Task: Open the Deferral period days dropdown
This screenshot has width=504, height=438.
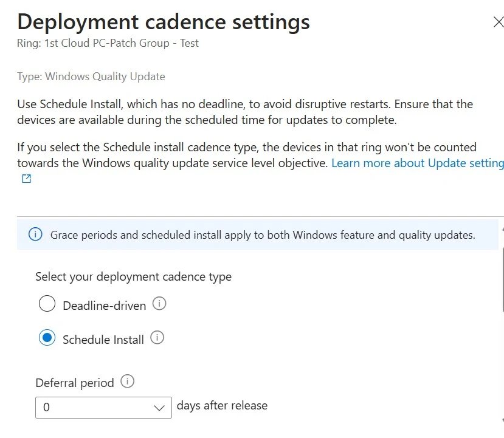Action: coord(103,408)
